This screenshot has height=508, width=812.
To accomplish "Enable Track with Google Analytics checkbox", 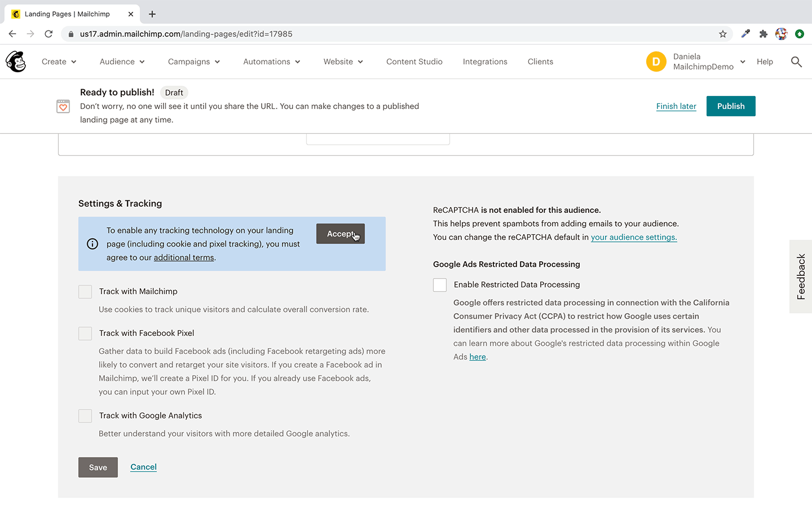I will [85, 416].
